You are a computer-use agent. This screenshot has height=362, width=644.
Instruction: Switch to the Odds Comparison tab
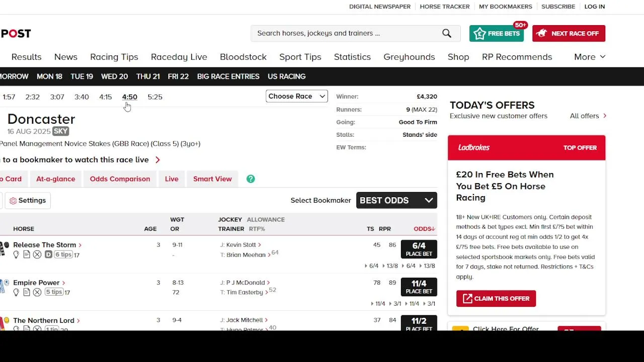coord(120,179)
